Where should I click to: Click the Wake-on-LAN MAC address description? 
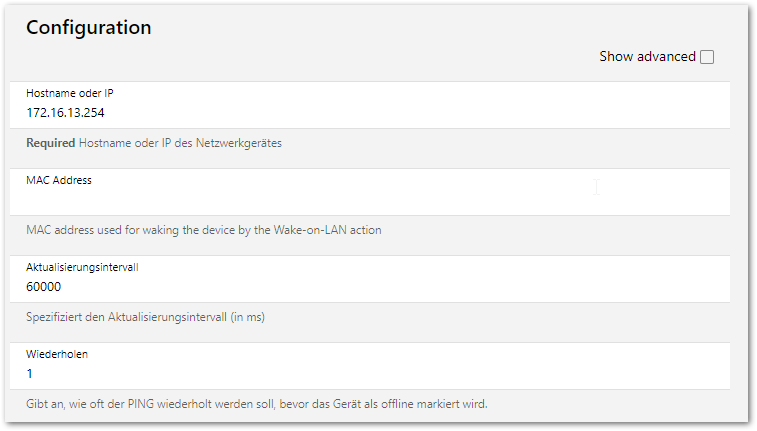(x=203, y=230)
